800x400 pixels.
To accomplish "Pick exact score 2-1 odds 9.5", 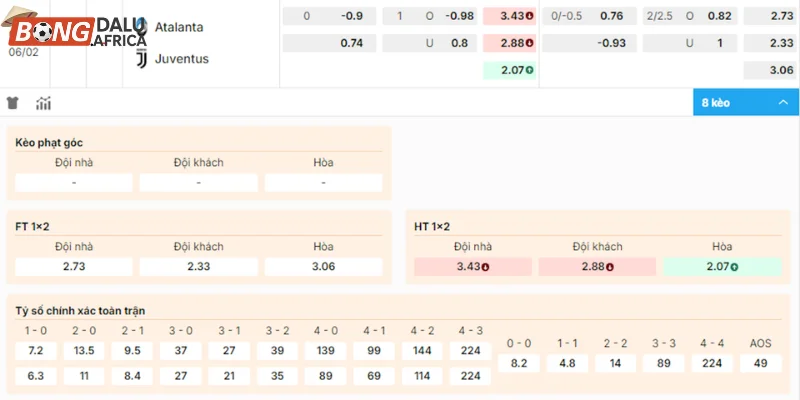I will [132, 351].
